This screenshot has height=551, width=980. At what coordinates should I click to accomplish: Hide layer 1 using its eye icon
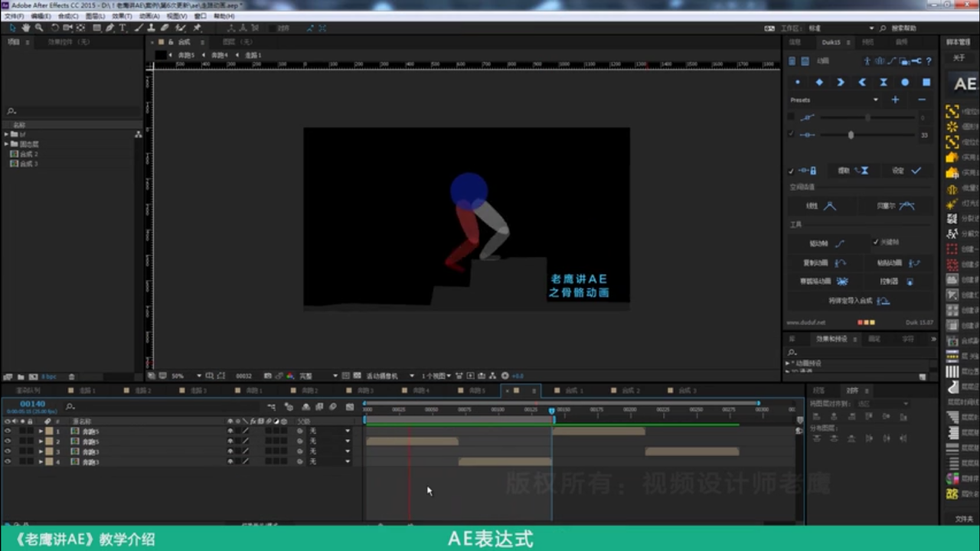pos(8,432)
